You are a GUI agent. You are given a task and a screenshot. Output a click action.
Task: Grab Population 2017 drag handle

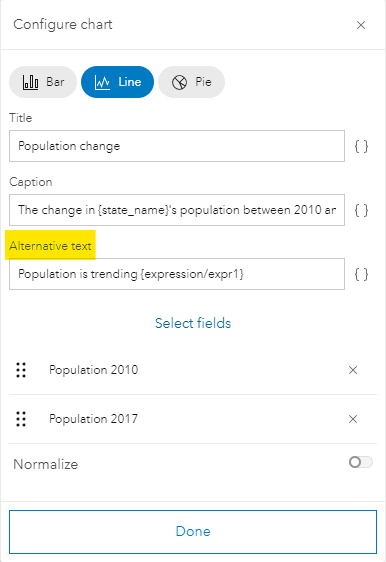pyautogui.click(x=21, y=419)
